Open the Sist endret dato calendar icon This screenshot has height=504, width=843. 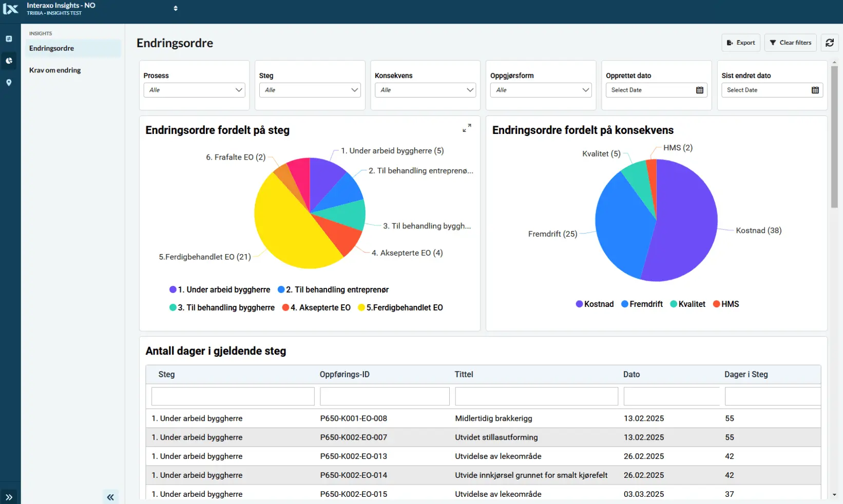tap(815, 90)
